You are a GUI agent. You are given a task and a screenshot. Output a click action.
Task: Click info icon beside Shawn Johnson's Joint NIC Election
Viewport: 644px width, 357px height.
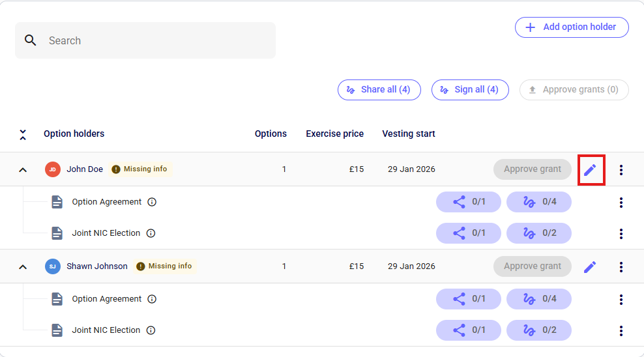tap(151, 330)
